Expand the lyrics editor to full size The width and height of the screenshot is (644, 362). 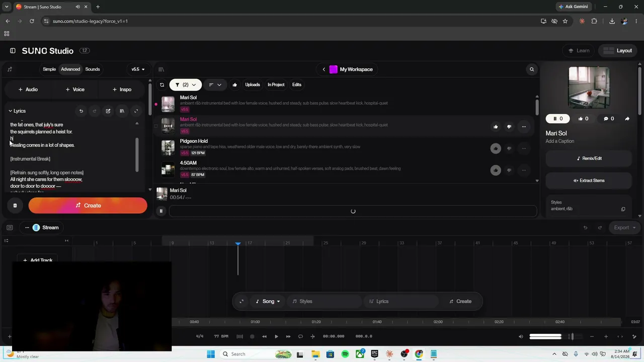pos(136,111)
